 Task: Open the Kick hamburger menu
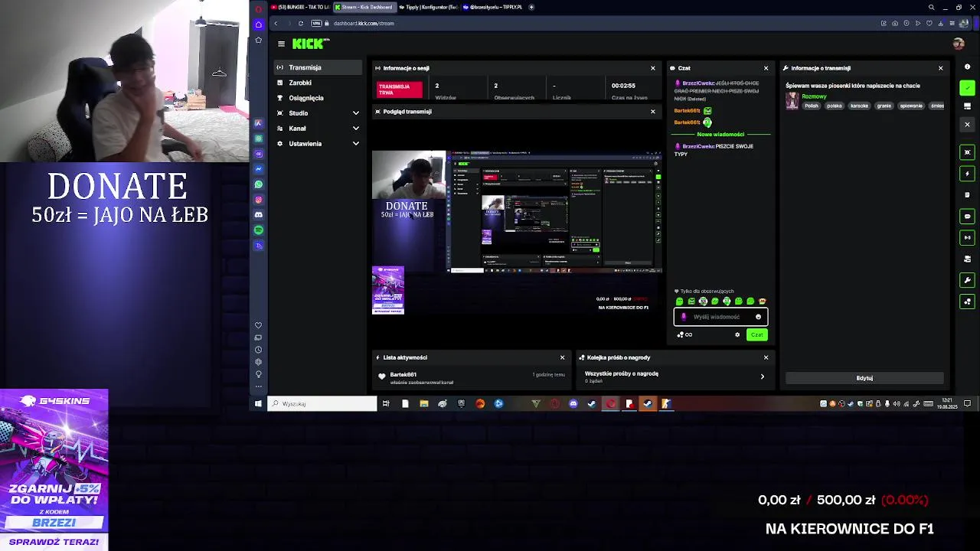click(x=281, y=44)
